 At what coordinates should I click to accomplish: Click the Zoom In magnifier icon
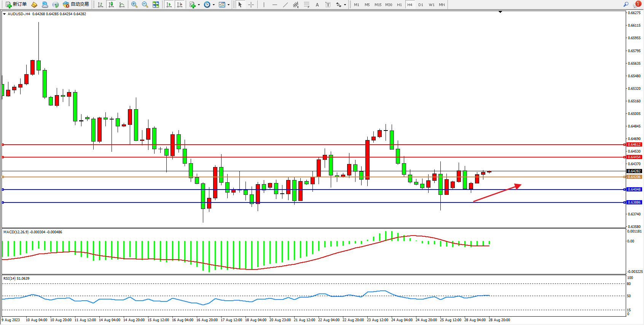[134, 5]
